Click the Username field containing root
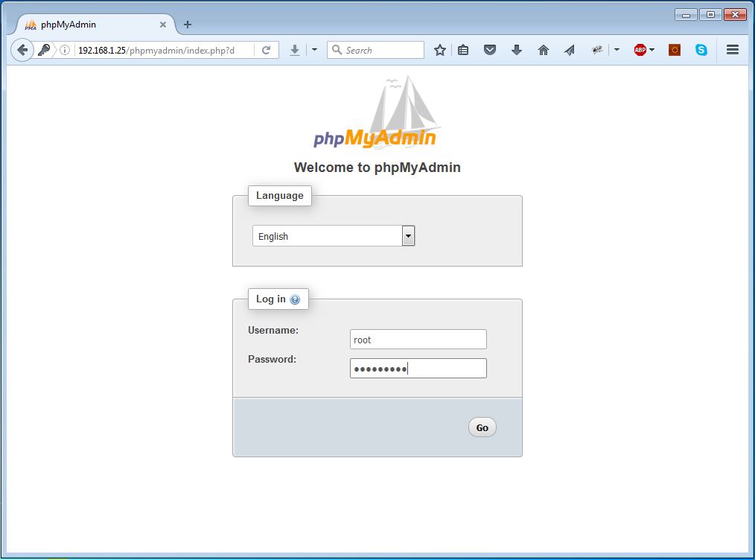Screen dimensions: 755x560 (x=418, y=340)
